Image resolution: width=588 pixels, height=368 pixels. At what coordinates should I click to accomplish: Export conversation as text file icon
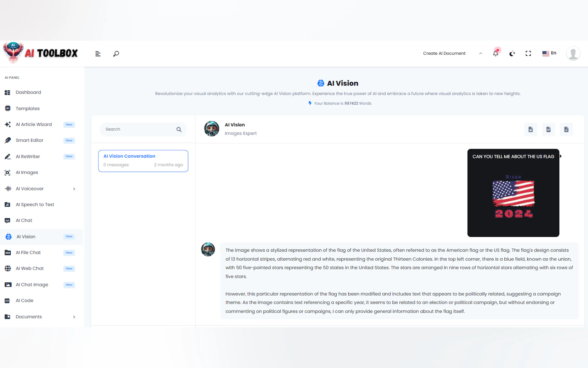[x=566, y=130]
